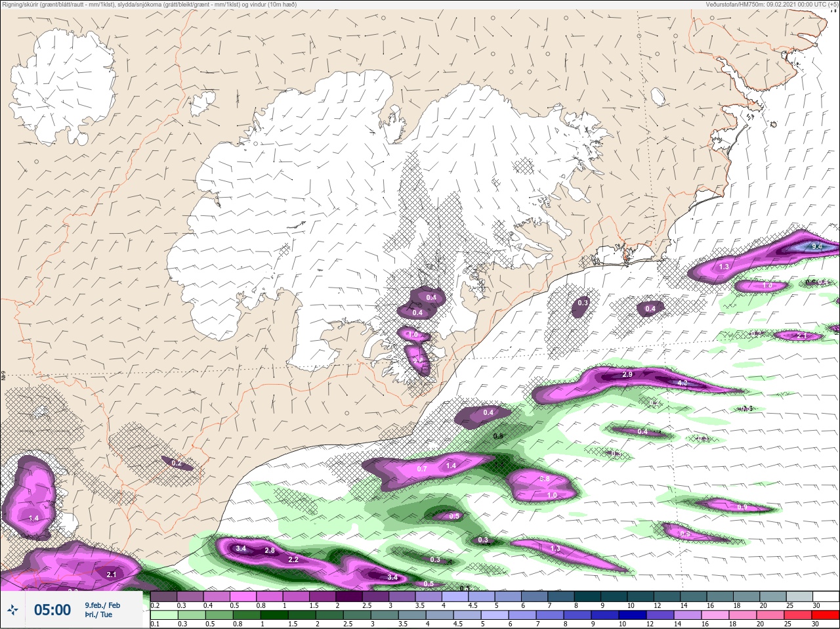This screenshot has height=629, width=840.
Task: Click the 0.2 precipitation value on land
Action: (x=176, y=463)
